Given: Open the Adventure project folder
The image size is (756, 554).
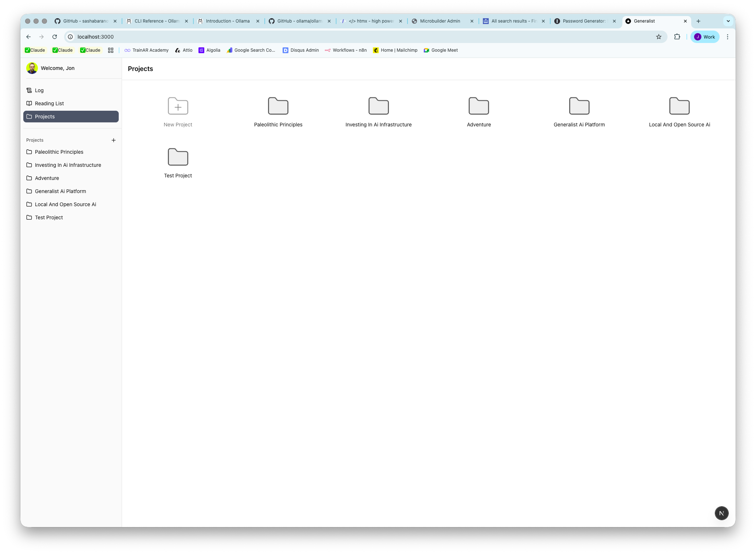Looking at the screenshot, I should pyautogui.click(x=479, y=106).
